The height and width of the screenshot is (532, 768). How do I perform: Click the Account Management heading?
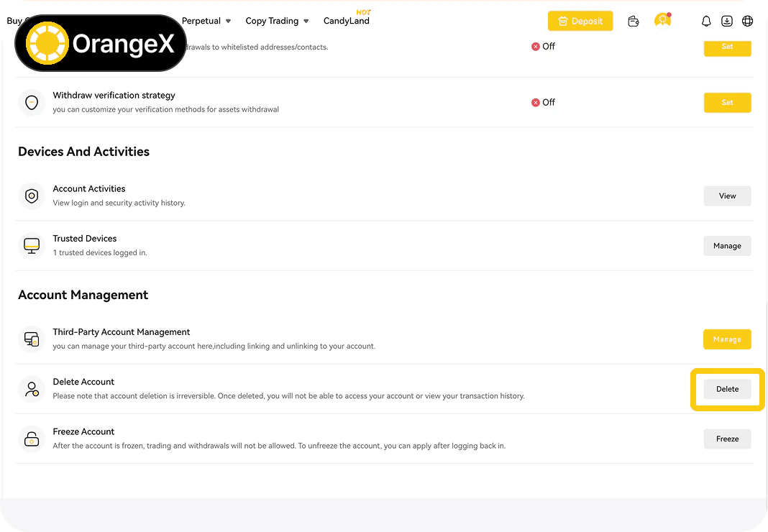83,295
